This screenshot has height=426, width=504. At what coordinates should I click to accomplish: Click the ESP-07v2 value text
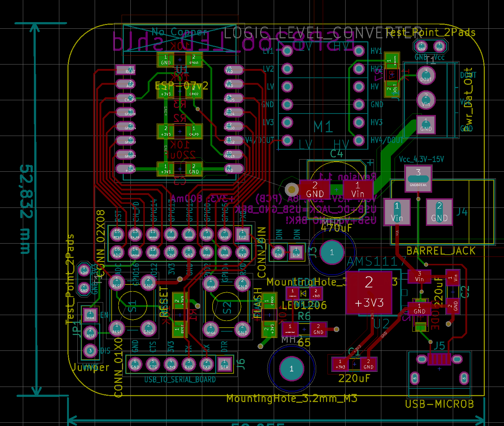coord(182,86)
